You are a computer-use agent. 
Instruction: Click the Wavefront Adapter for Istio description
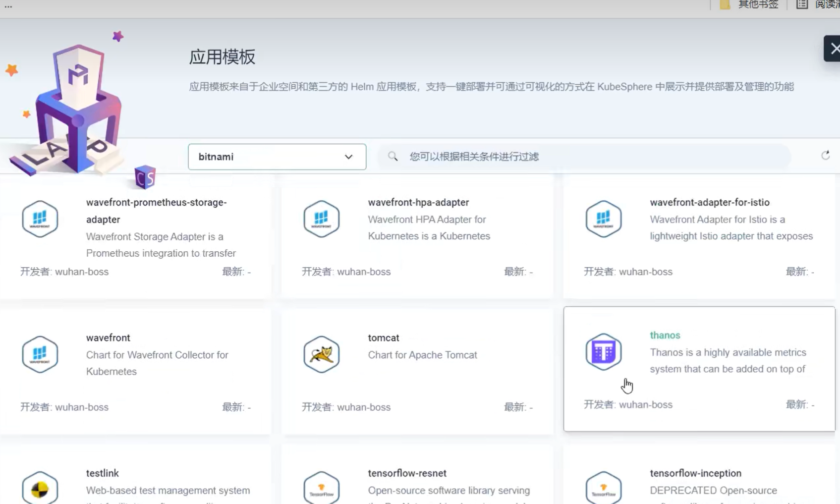click(731, 227)
